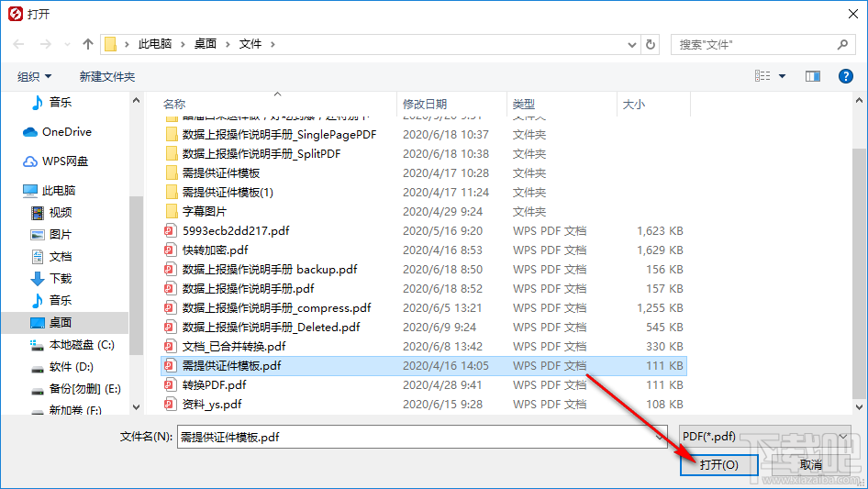Click PDF icon of 资料_ys.pdf
Image resolution: width=868 pixels, height=489 pixels.
tap(171, 405)
